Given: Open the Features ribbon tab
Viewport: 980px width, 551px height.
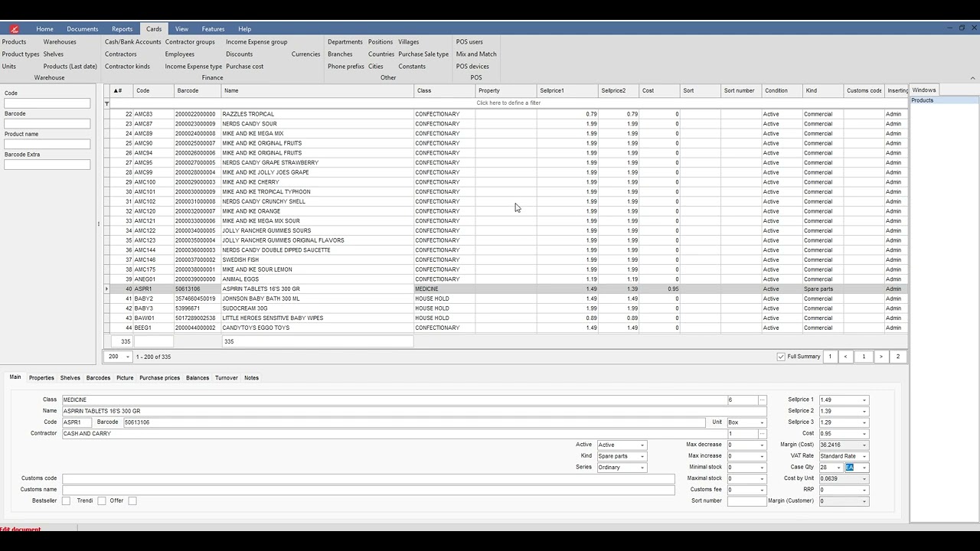Looking at the screenshot, I should [x=213, y=29].
